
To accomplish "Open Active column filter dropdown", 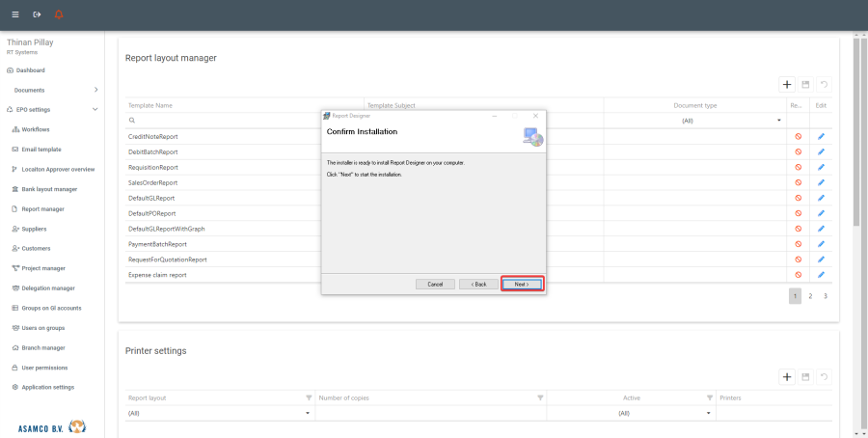I will (x=708, y=413).
